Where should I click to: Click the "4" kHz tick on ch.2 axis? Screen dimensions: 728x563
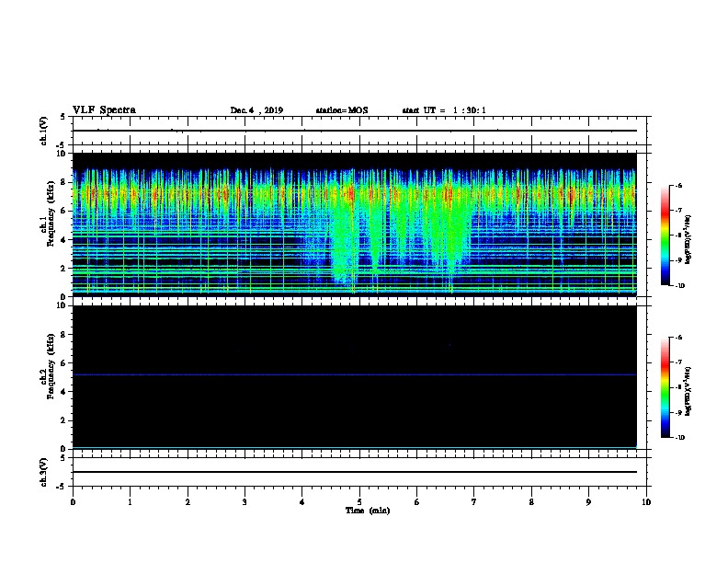[63, 392]
